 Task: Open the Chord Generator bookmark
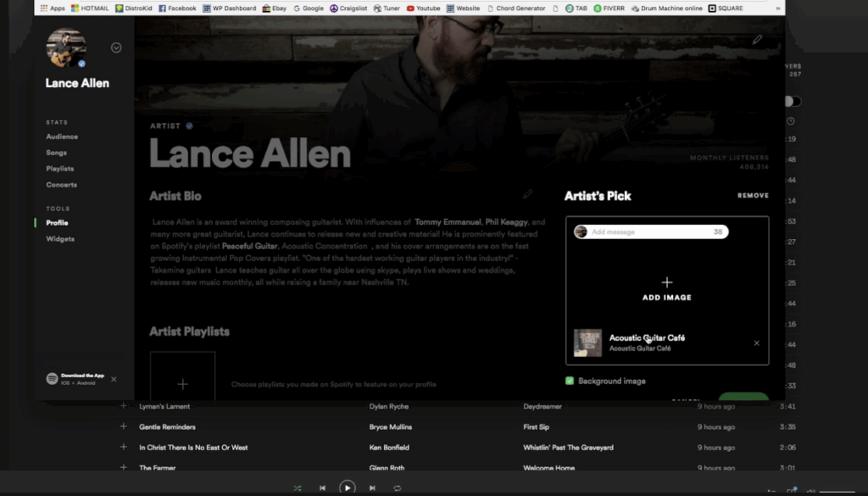click(516, 8)
